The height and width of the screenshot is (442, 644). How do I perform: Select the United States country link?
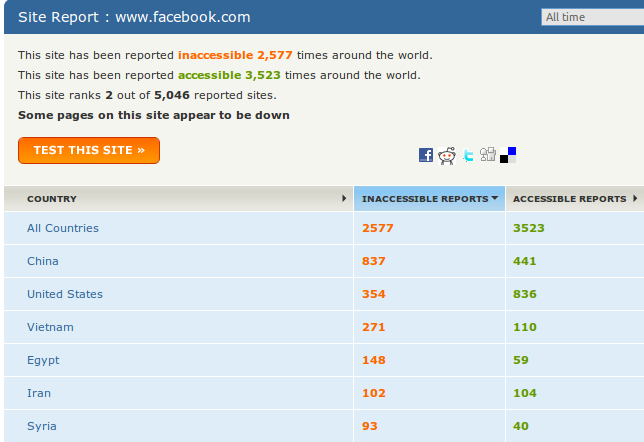point(65,294)
